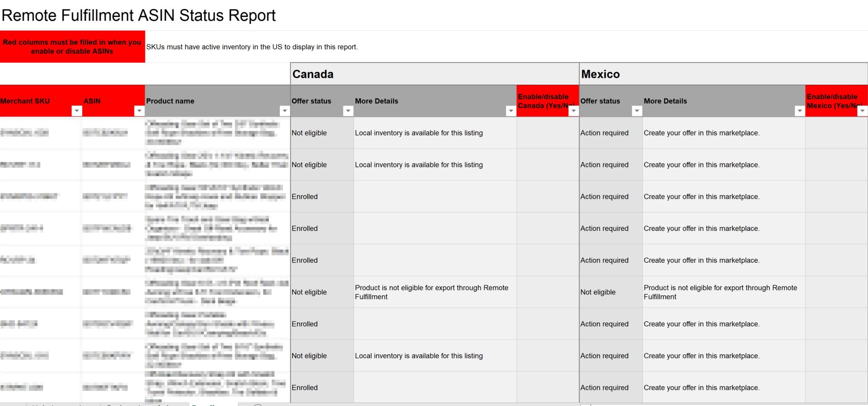
Task: Select Mexico 'Not eligible' offer status cell
Action: (611, 292)
